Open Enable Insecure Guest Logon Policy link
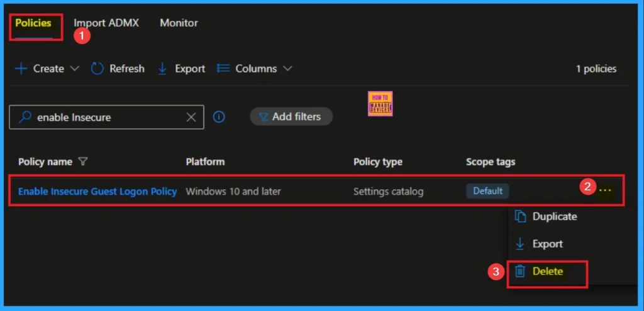 (x=97, y=191)
